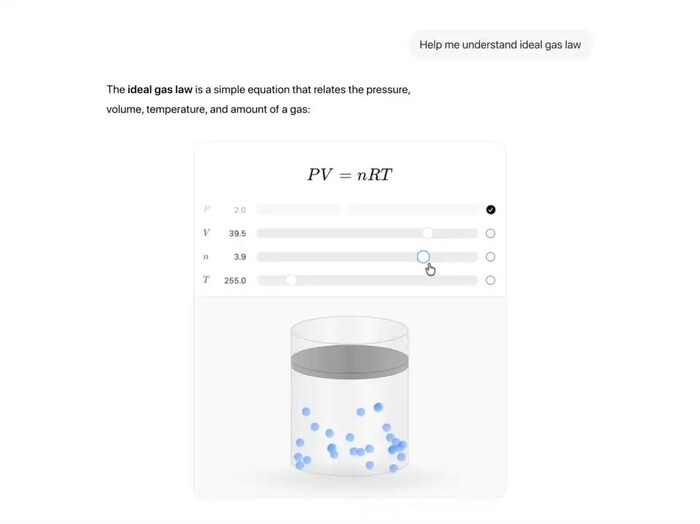Click the gray piston in the cylinder
Image resolution: width=700 pixels, height=524 pixels.
[349, 361]
